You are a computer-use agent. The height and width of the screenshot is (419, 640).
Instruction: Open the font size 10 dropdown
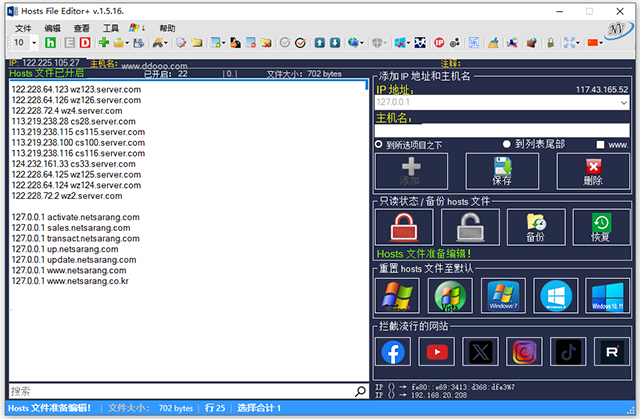tap(34, 43)
